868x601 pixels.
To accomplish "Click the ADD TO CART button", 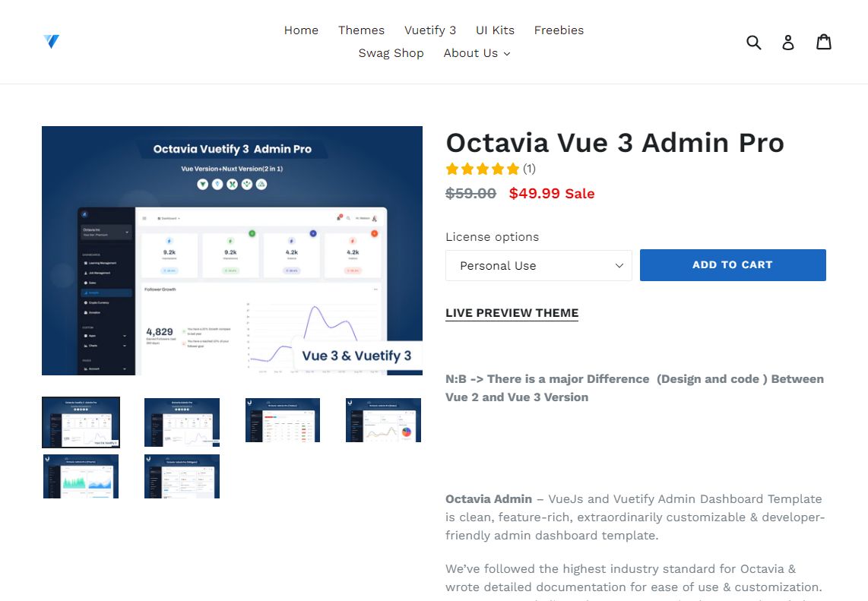I will (733, 265).
